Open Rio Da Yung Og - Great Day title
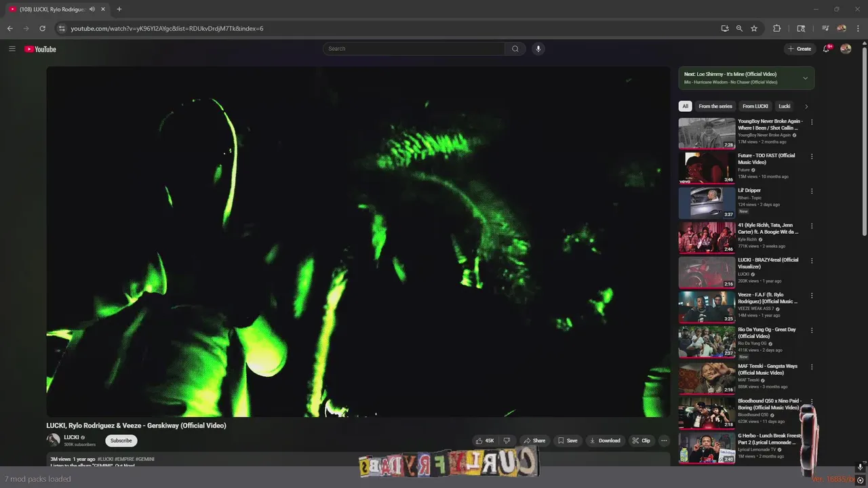The height and width of the screenshot is (488, 868). click(767, 333)
